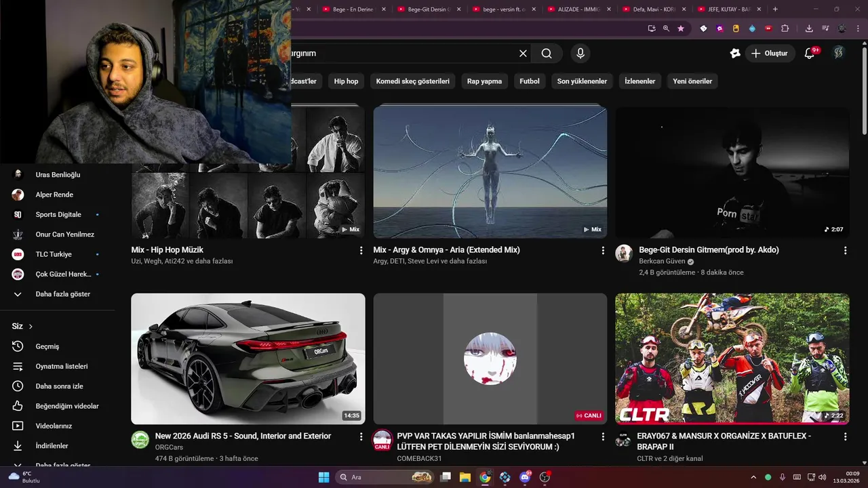This screenshot has width=868, height=488.
Task: Expand subscriptions with Daha fazla göster
Action: 58,294
